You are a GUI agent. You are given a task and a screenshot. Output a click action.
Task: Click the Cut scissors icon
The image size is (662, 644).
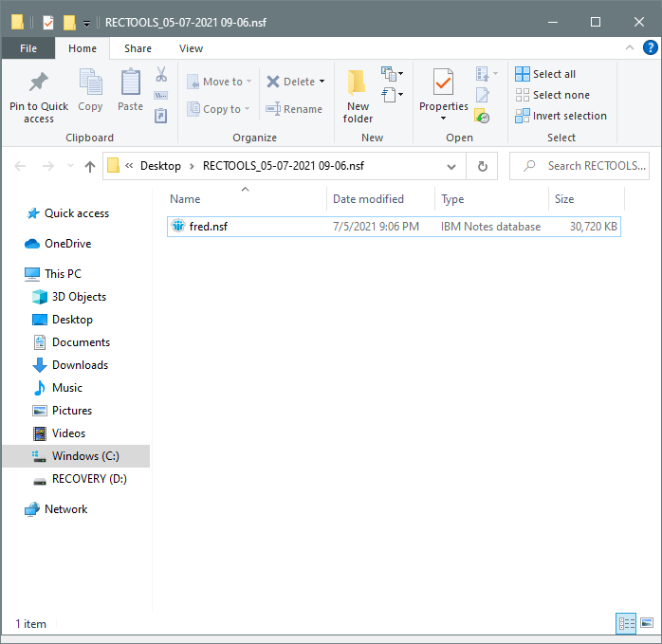coord(161,74)
